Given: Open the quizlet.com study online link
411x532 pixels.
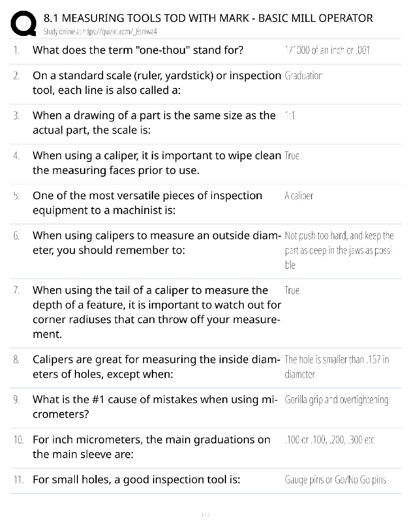Looking at the screenshot, I should (100, 32).
